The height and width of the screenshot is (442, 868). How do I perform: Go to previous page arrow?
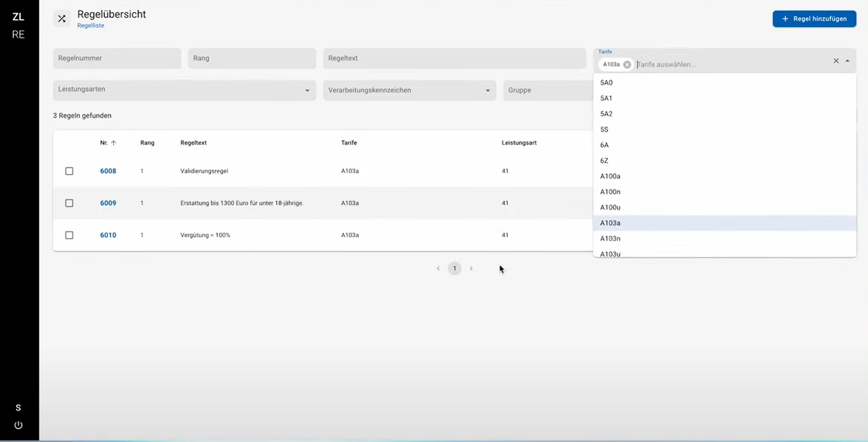(438, 269)
